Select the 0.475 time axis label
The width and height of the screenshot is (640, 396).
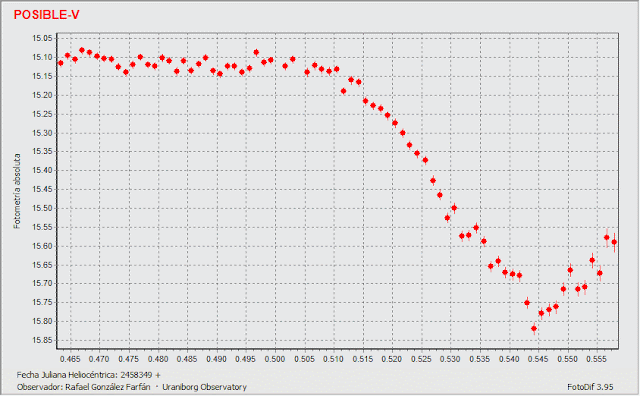[129, 359]
